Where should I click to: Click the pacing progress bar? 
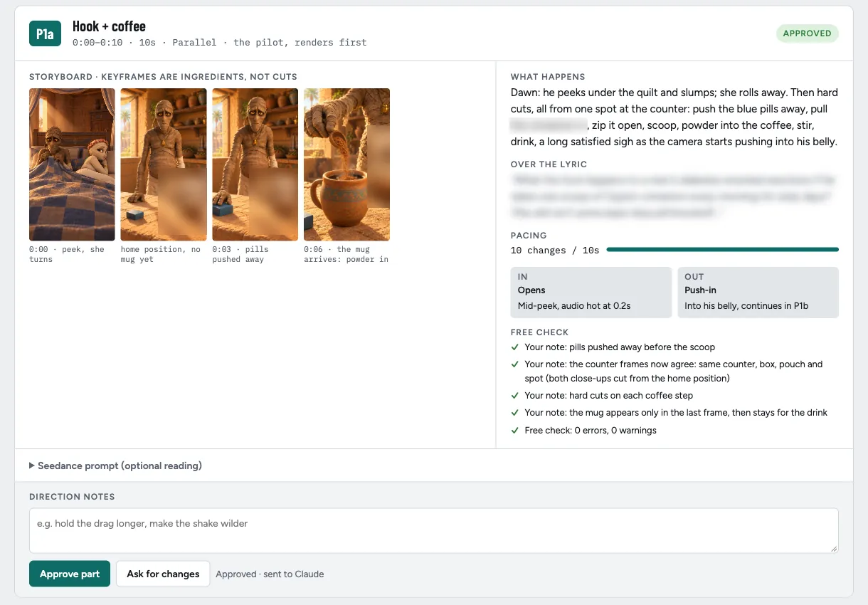tap(722, 250)
